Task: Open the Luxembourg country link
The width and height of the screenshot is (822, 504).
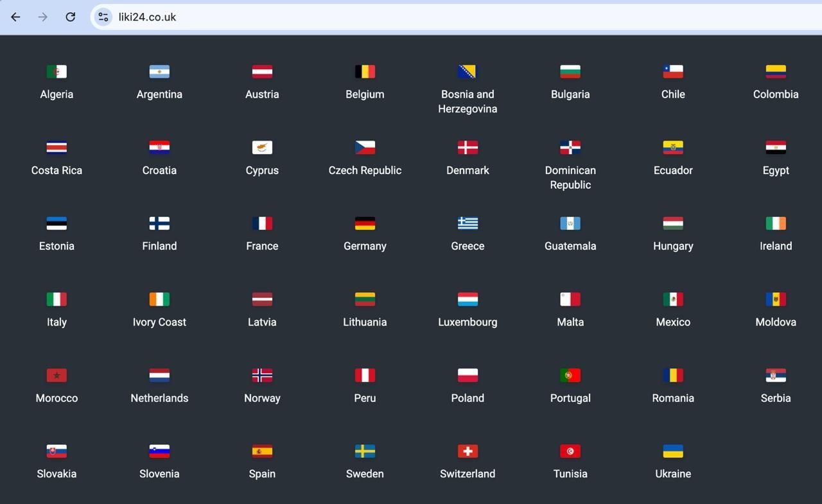Action: (468, 322)
